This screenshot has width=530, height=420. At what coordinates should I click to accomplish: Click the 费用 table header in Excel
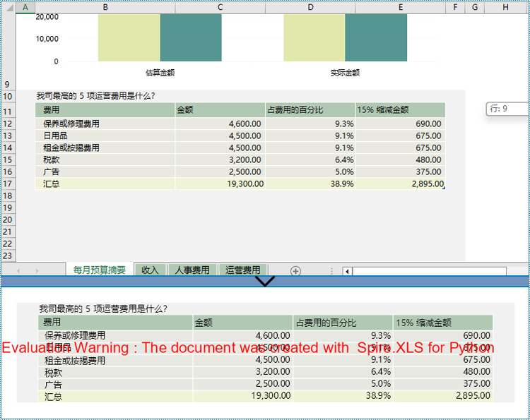[105, 109]
